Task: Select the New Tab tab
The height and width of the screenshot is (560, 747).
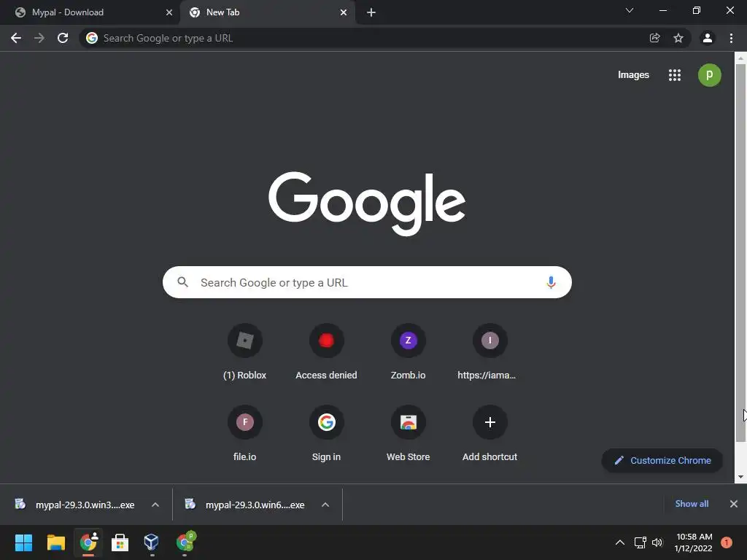Action: (267, 12)
